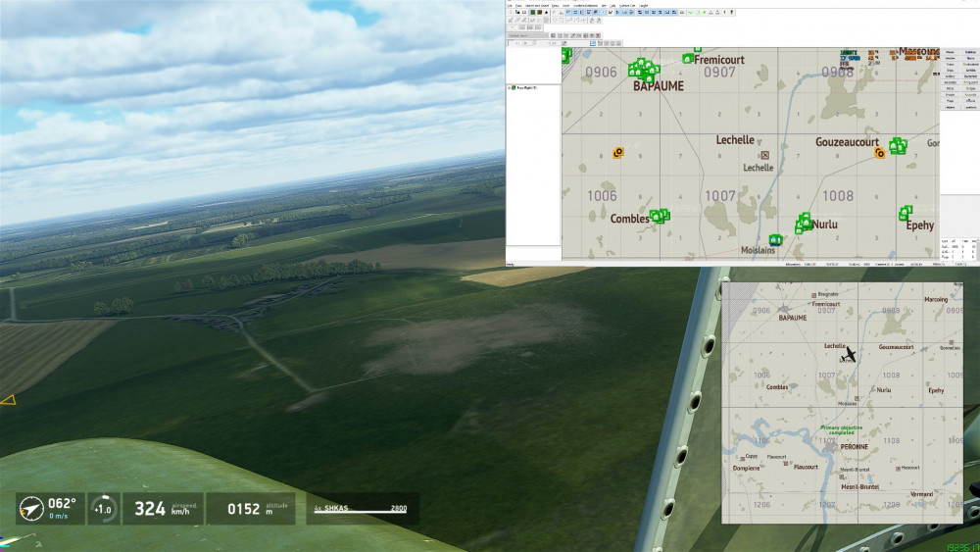This screenshot has width=980, height=552.
Task: Click the Dompierre label on the minimap
Action: [746, 469]
